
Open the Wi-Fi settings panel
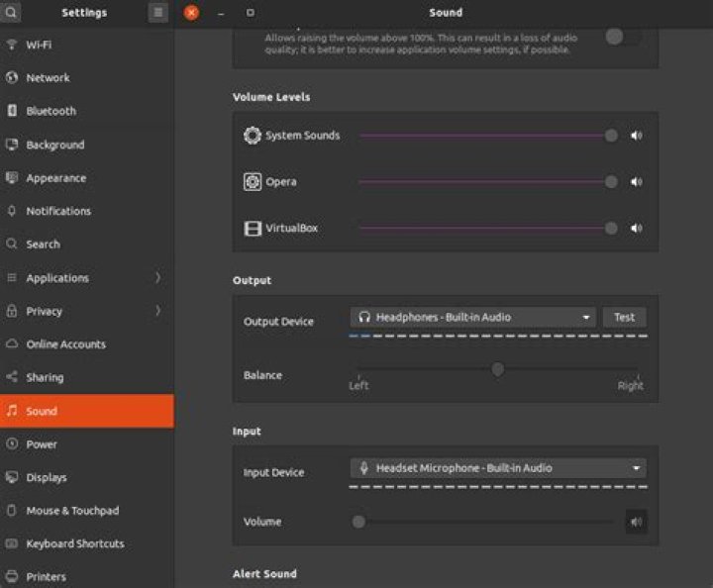pyautogui.click(x=87, y=45)
